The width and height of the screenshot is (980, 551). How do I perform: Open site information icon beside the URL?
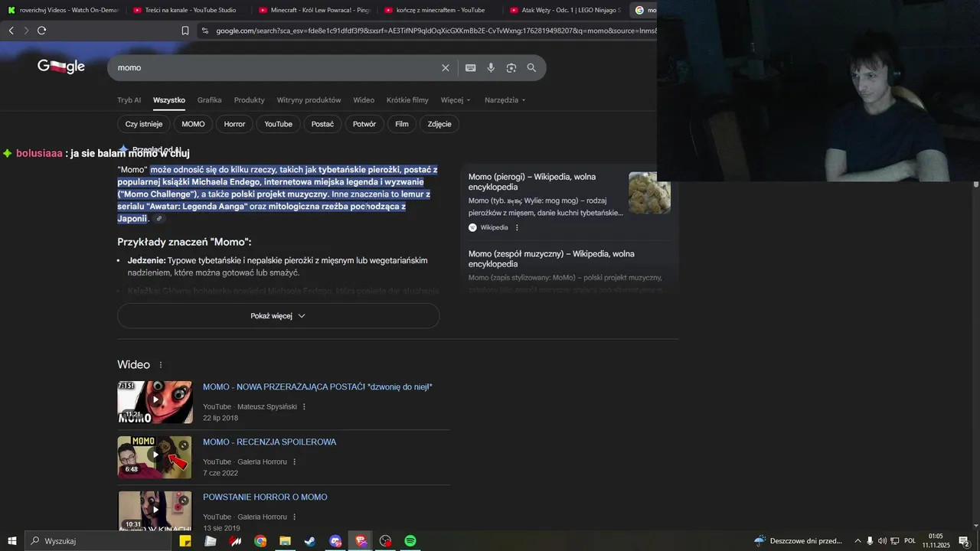point(204,31)
